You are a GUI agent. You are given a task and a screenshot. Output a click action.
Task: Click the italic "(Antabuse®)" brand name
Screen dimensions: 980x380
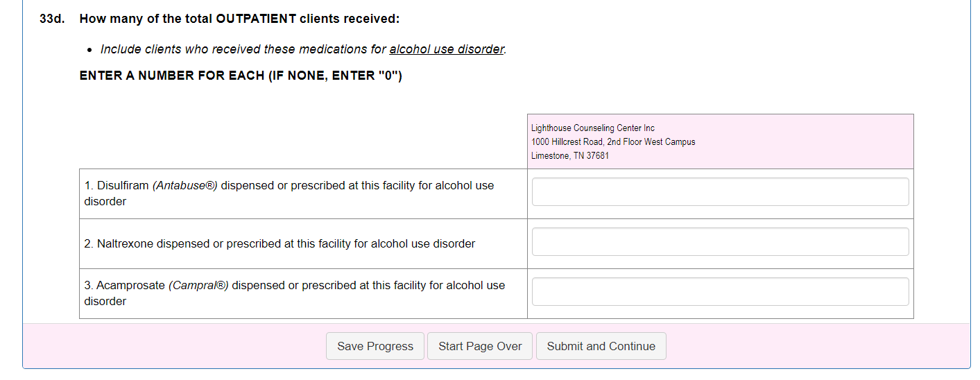point(185,186)
